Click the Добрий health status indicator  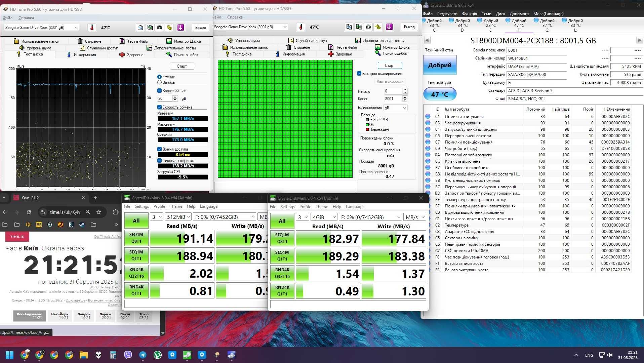[440, 65]
